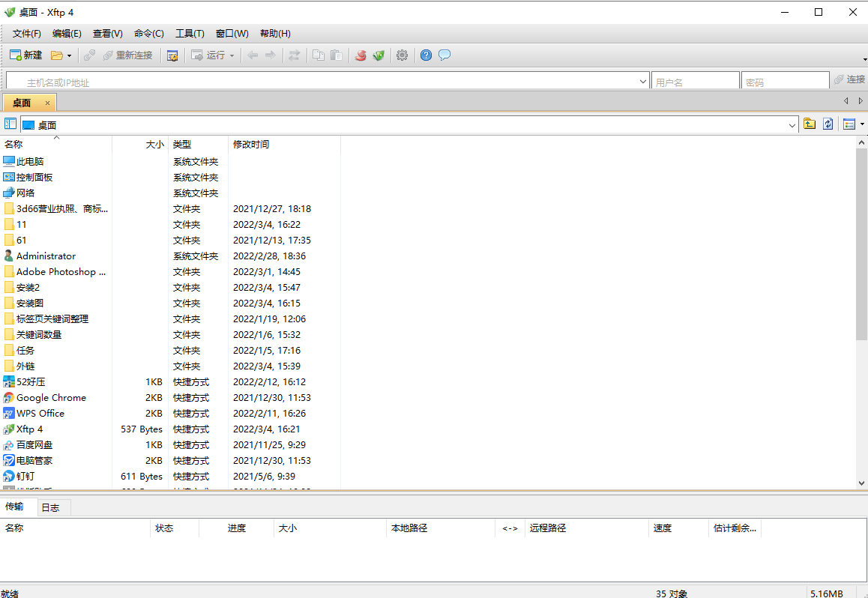
Task: Click the view mode icon
Action: (x=849, y=124)
